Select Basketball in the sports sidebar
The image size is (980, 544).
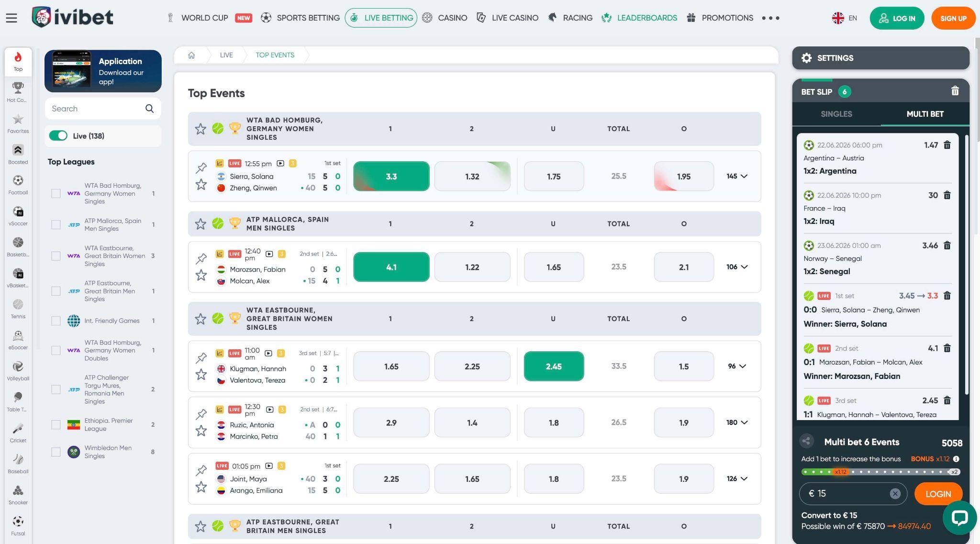pos(18,247)
